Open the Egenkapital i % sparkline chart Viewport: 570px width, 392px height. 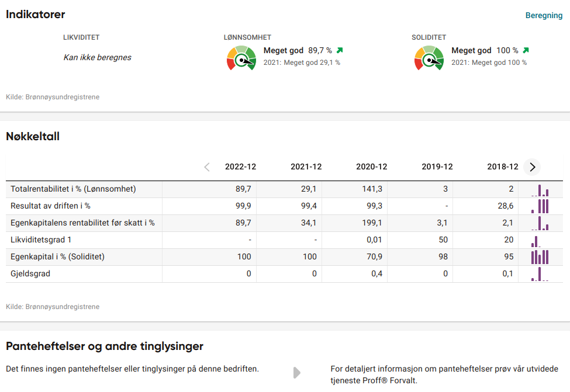tap(540, 257)
